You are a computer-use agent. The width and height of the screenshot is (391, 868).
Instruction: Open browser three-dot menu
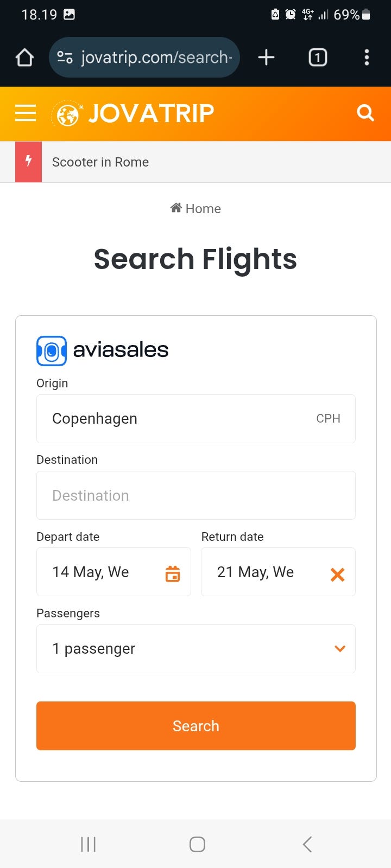367,58
